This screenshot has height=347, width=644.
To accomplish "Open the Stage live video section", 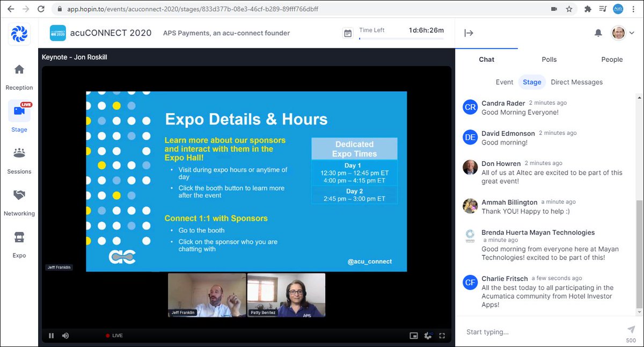I will (19, 117).
